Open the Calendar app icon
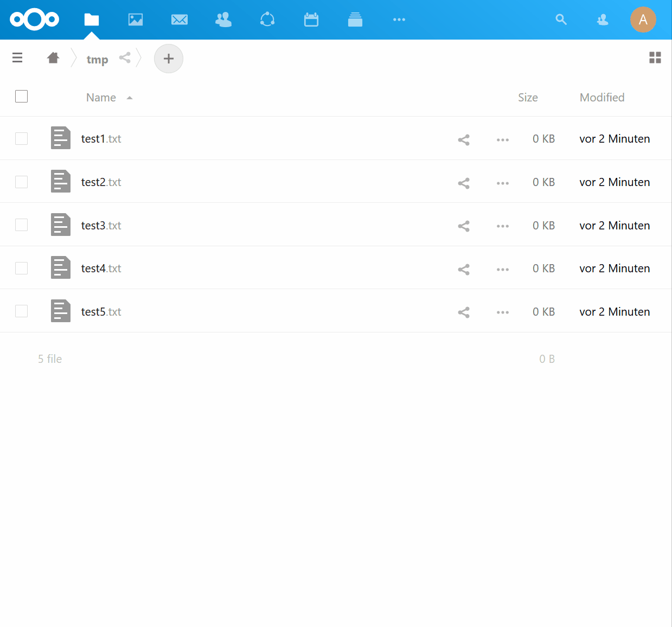 pos(311,20)
